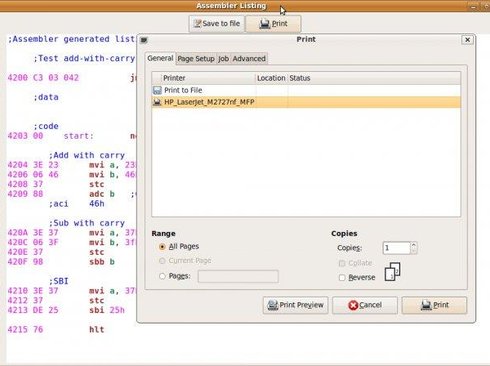Close the Print dialog with X

click(468, 40)
